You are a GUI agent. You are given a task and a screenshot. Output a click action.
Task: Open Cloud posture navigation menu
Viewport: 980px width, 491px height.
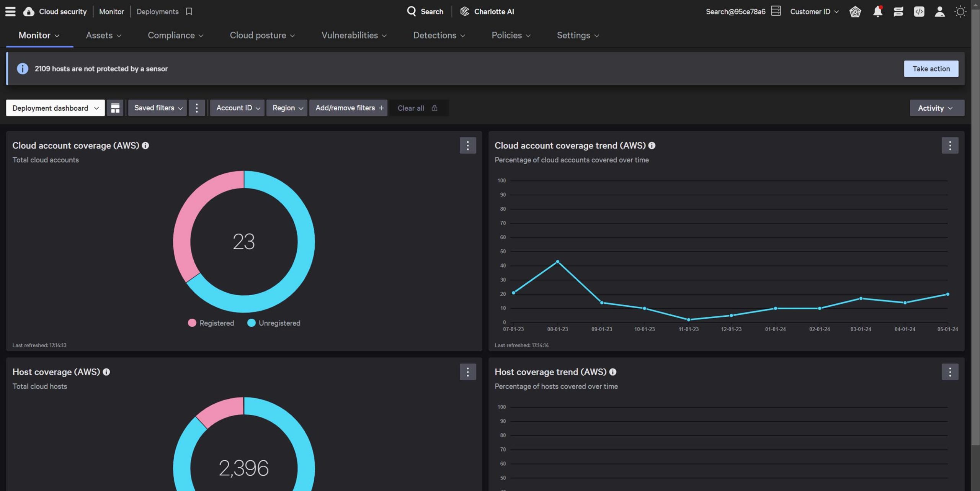click(262, 35)
